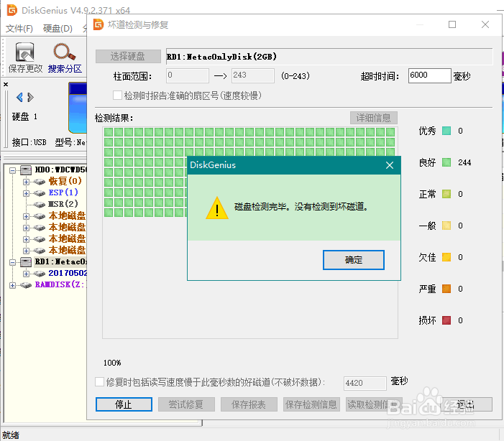Enable 检测时报告准确的扇区号 checkbox

pos(117,96)
